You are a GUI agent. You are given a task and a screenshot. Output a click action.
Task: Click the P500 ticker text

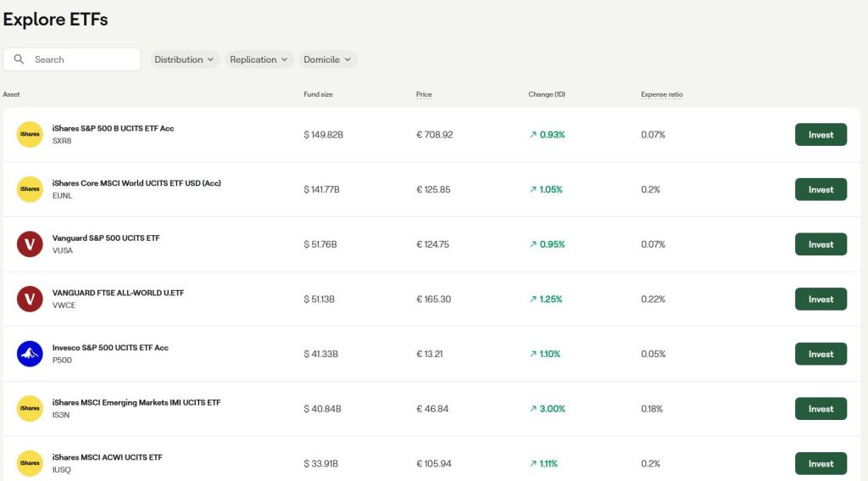tap(62, 361)
